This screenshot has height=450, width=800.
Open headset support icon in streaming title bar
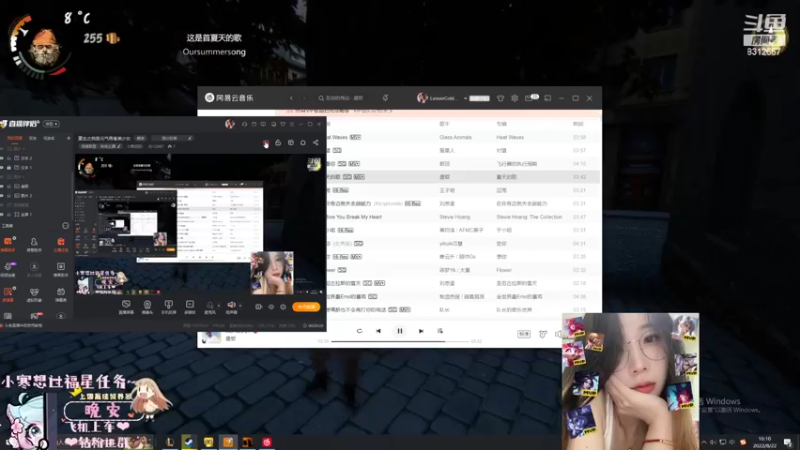pos(244,124)
